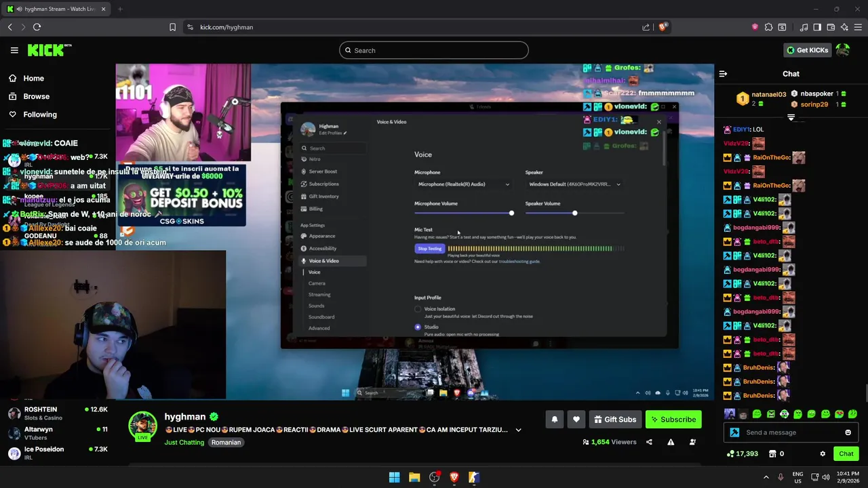
Task: Reload the page
Action: pos(37,27)
